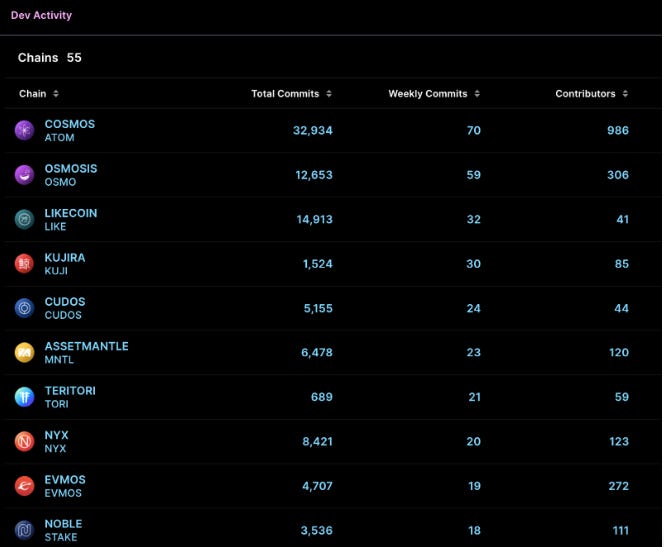Open the Dev Activity tab

pyautogui.click(x=42, y=15)
